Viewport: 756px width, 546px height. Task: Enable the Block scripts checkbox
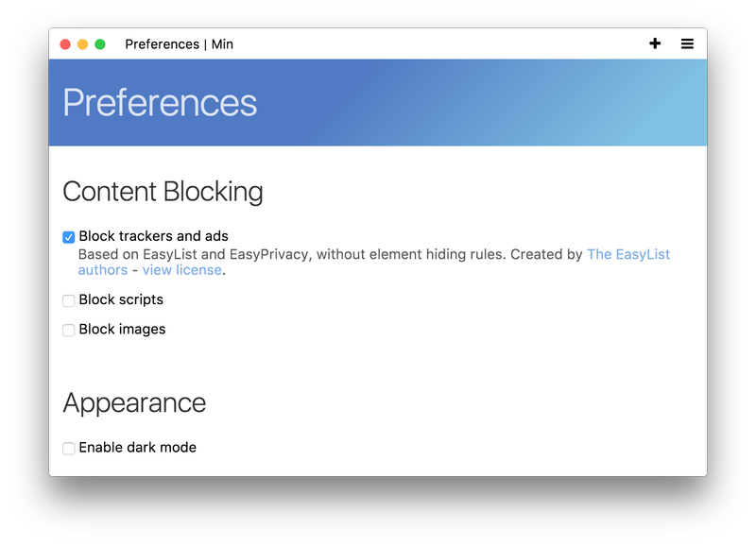click(69, 300)
